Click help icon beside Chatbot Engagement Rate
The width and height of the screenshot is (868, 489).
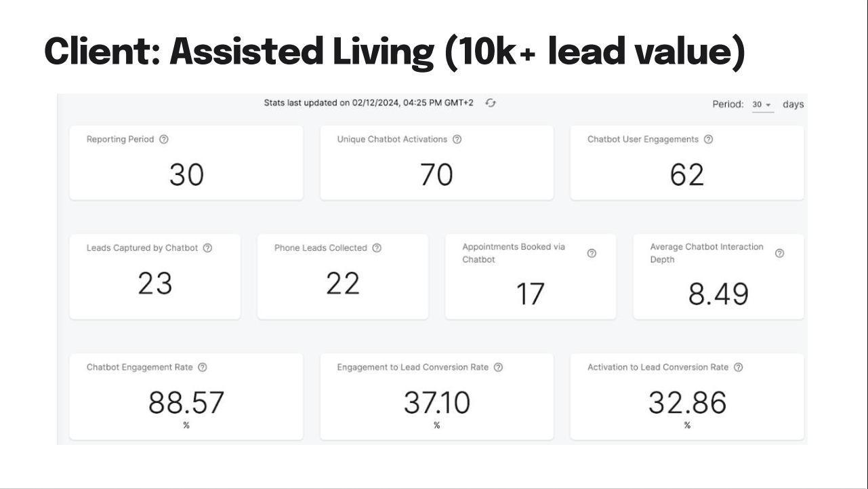pos(203,368)
